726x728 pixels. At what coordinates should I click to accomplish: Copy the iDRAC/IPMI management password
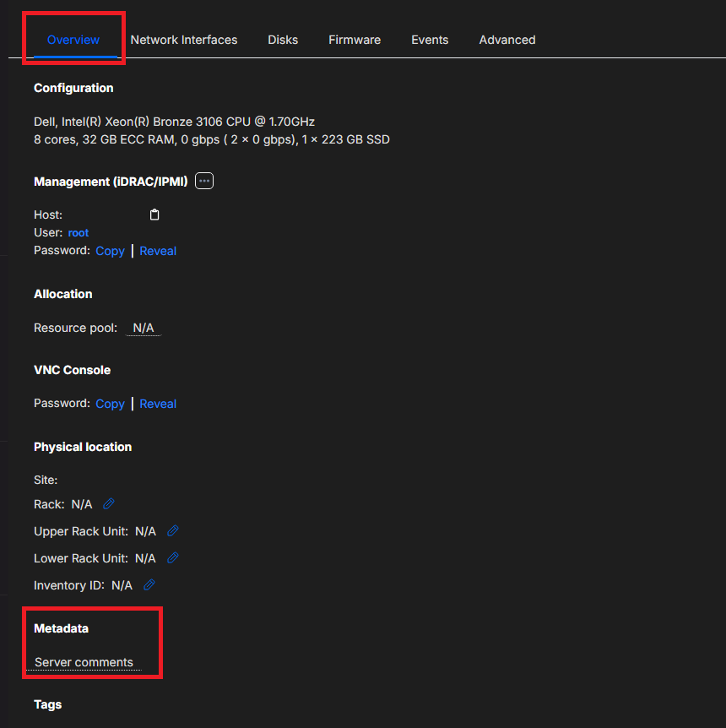110,251
